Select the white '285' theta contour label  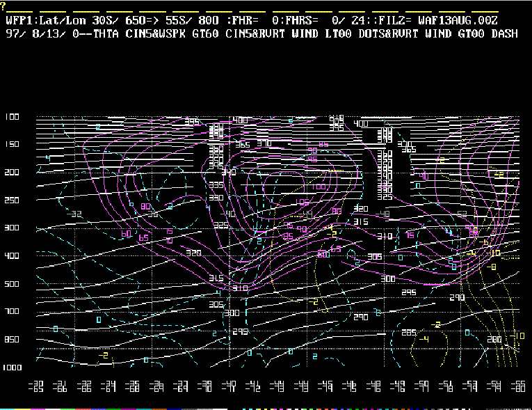409,333
